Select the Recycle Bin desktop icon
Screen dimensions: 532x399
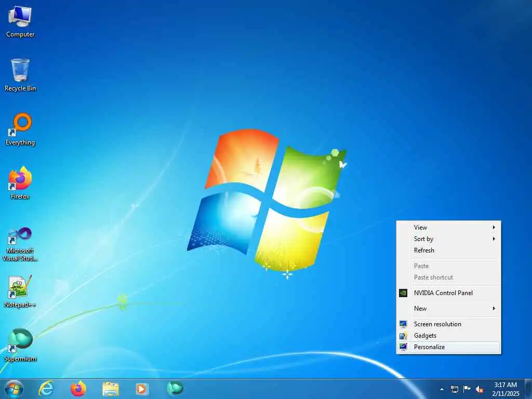[x=20, y=75]
